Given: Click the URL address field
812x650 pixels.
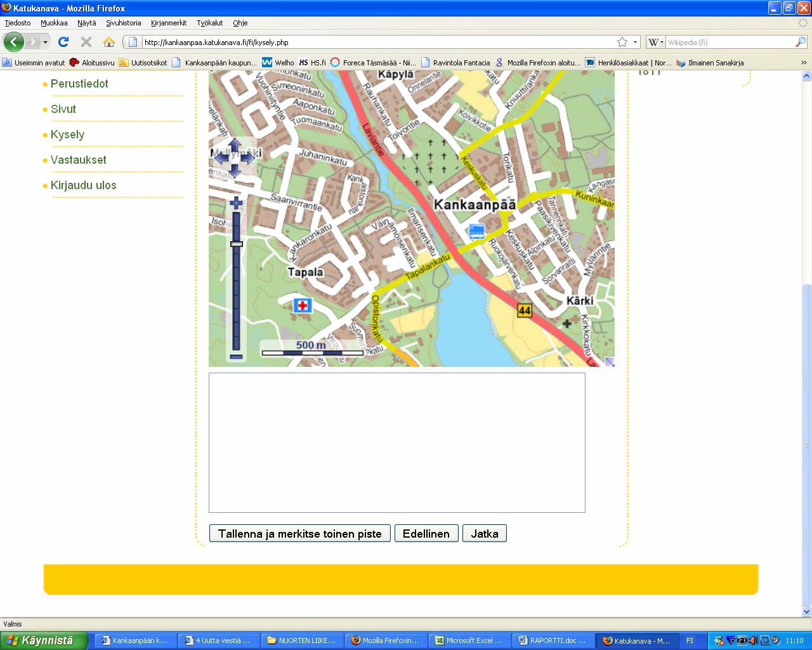Looking at the screenshot, I should (377, 43).
